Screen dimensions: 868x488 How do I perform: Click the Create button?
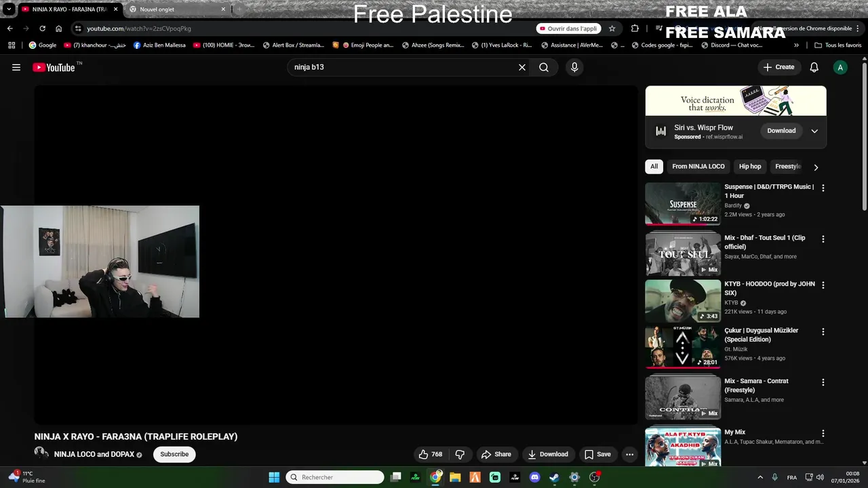point(778,67)
